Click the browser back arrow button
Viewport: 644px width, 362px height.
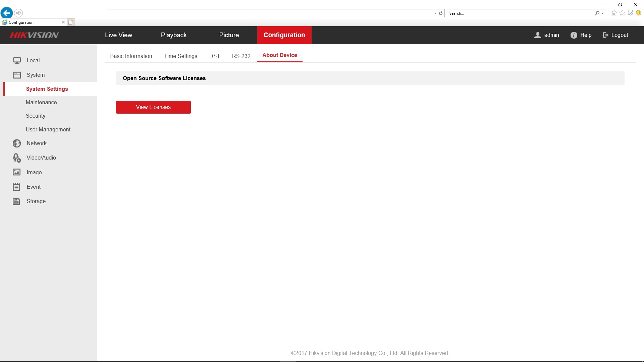[x=7, y=13]
